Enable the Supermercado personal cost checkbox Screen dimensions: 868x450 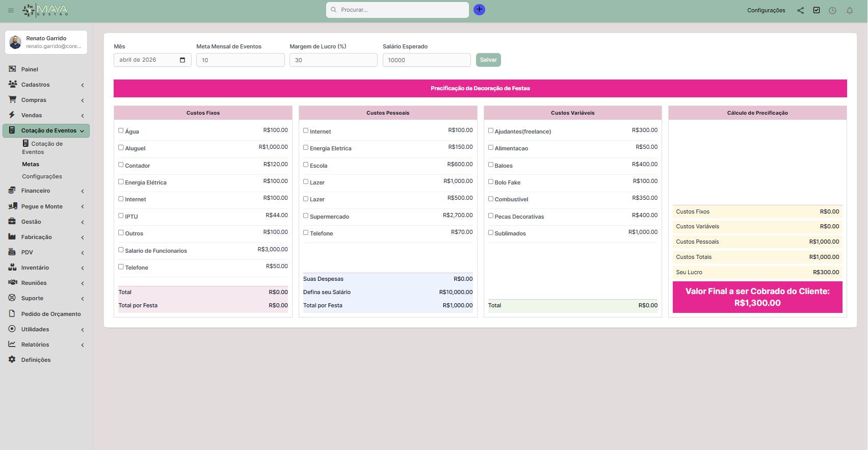pyautogui.click(x=306, y=216)
